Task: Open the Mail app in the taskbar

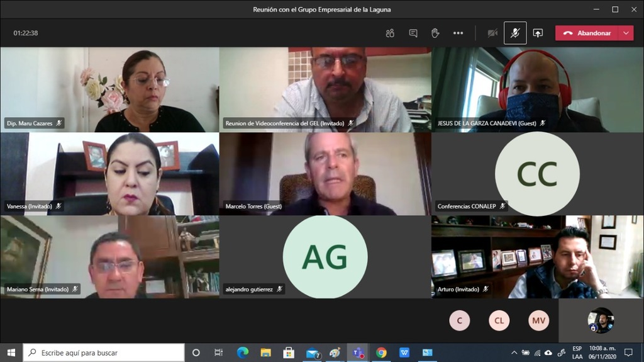Action: coord(311,353)
